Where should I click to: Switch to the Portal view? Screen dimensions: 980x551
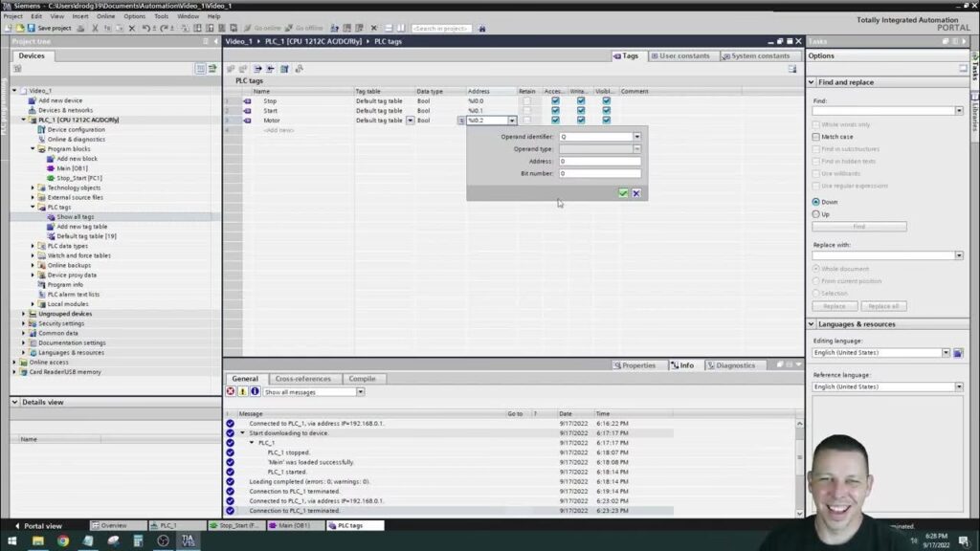click(38, 525)
